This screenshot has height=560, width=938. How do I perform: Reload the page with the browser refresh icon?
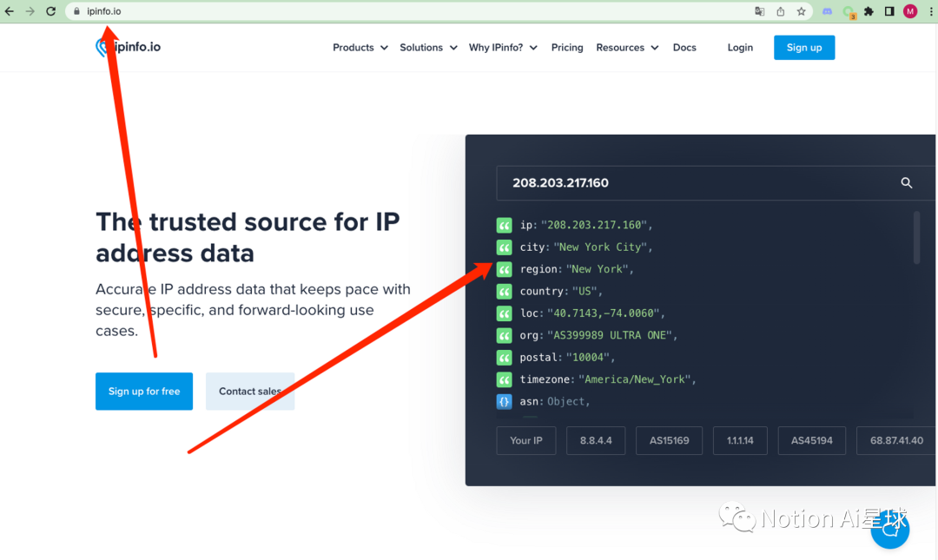click(50, 11)
